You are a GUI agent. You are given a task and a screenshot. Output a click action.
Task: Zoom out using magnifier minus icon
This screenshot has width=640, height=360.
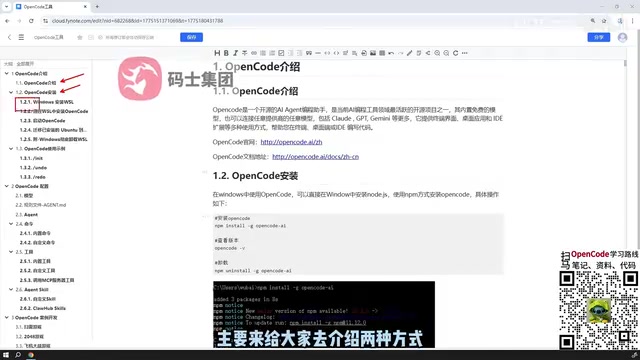click(446, 53)
